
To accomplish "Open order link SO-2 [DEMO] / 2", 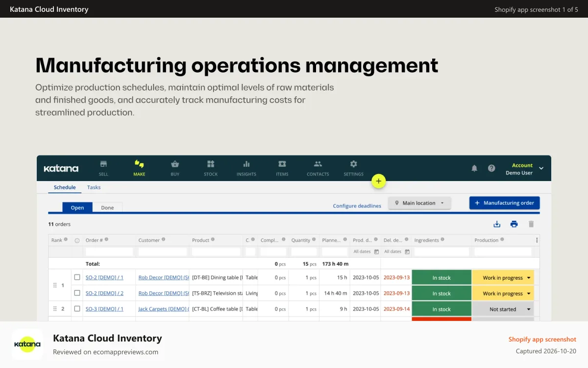I will (104, 293).
